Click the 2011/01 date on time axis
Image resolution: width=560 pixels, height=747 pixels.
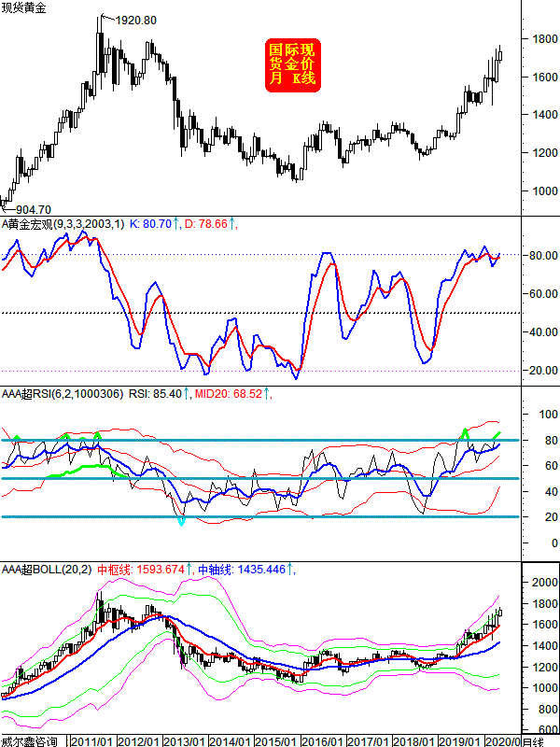click(x=91, y=741)
